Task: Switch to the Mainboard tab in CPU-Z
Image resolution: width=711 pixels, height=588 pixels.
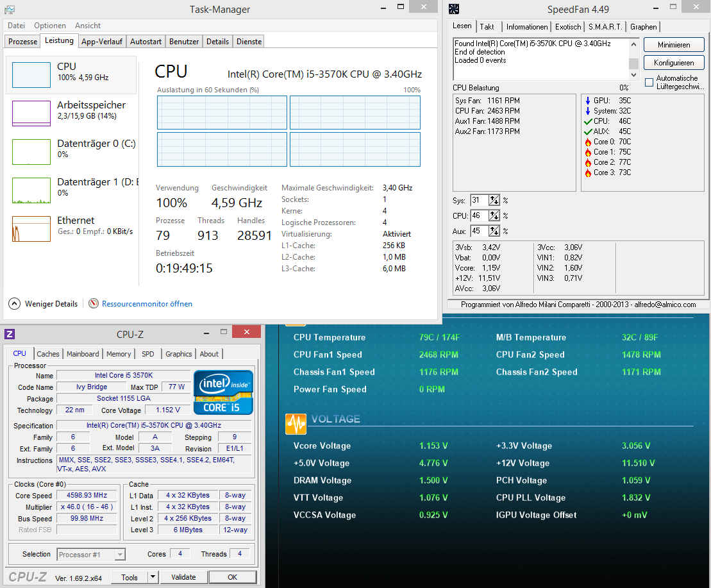Action: (83, 353)
